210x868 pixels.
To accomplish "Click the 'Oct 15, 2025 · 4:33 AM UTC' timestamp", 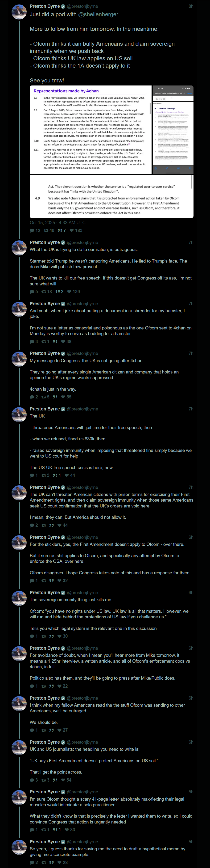I will click(58, 223).
